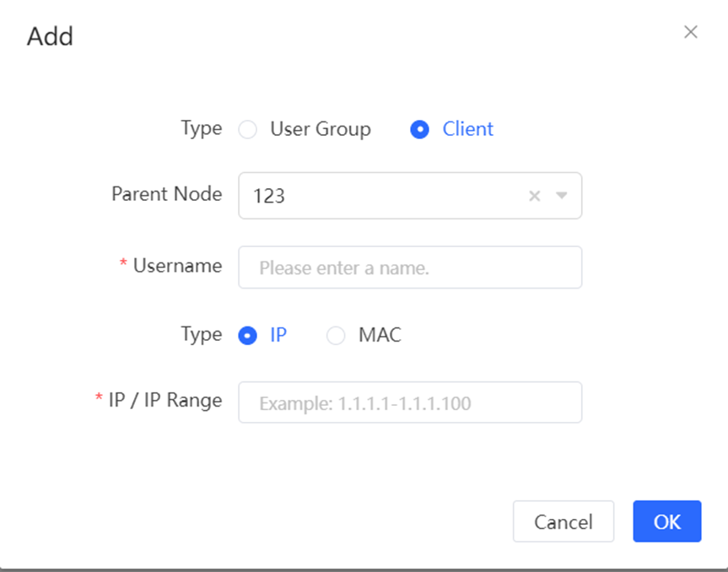This screenshot has height=572, width=728.
Task: Expand the Parent Node dropdown arrow
Action: pyautogui.click(x=561, y=196)
